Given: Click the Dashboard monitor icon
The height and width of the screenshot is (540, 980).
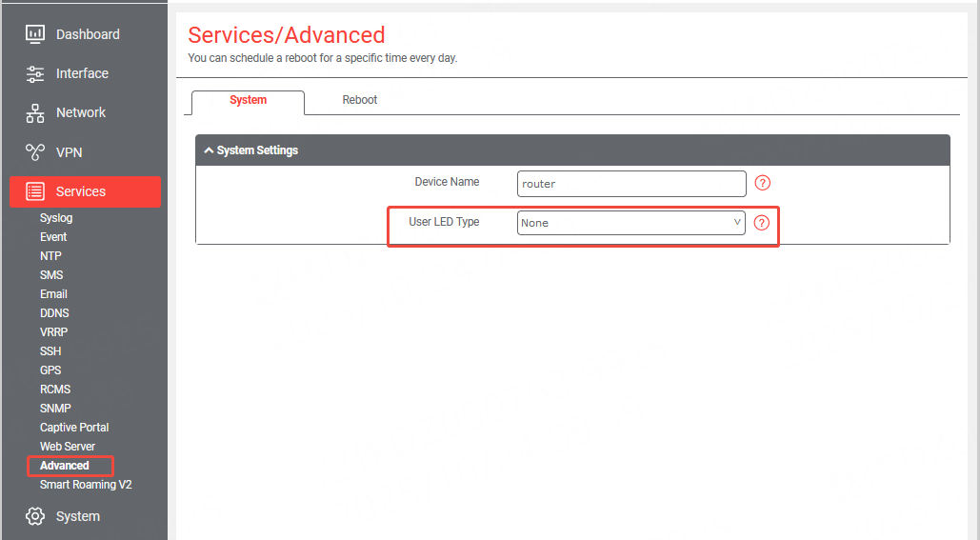Looking at the screenshot, I should [35, 34].
